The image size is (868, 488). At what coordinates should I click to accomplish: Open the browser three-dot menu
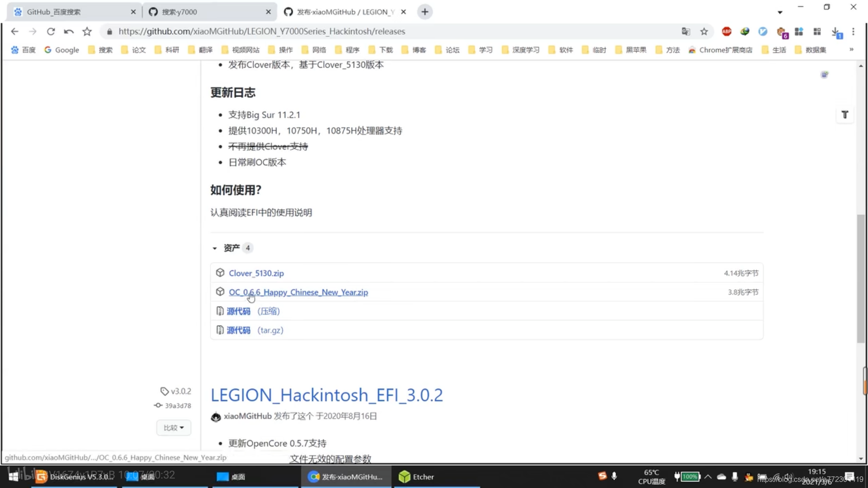point(853,31)
